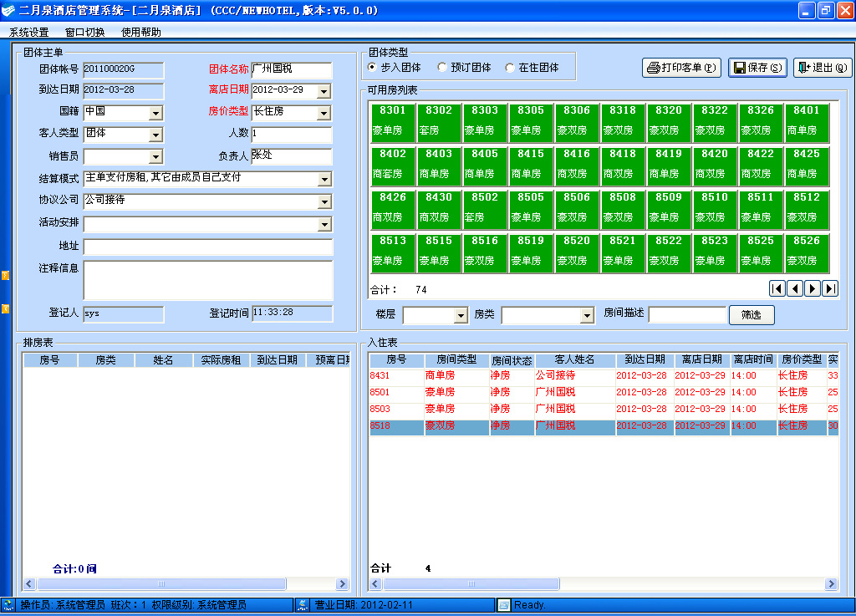Click the 地址 input field
Screen dimensions: 856x616
pos(208,247)
